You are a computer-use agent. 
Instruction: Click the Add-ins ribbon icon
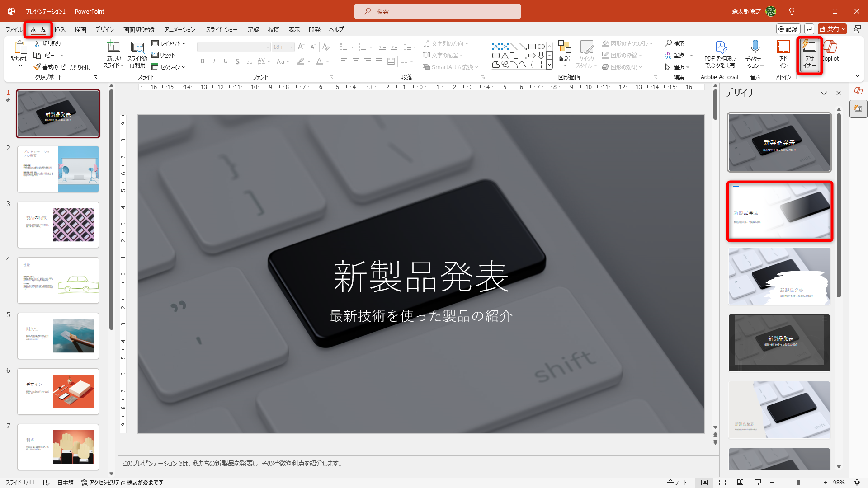point(783,47)
